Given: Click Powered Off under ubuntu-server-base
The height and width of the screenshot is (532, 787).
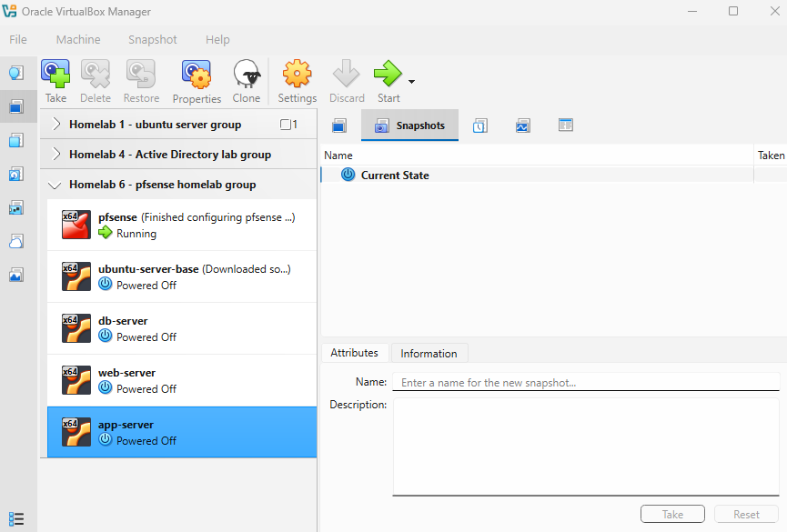Looking at the screenshot, I should [x=146, y=285].
